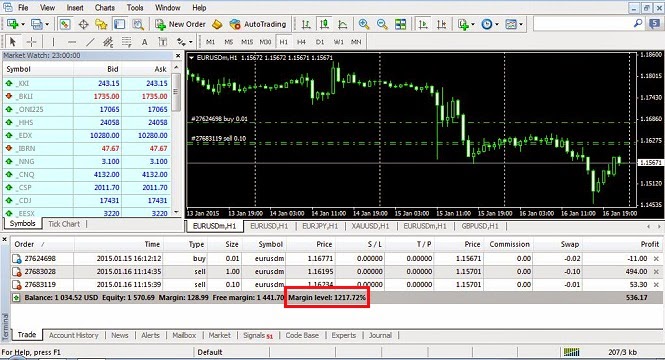Screen dimensions: 665x360
Task: Open the Data Window icon
Action: tap(83, 25)
